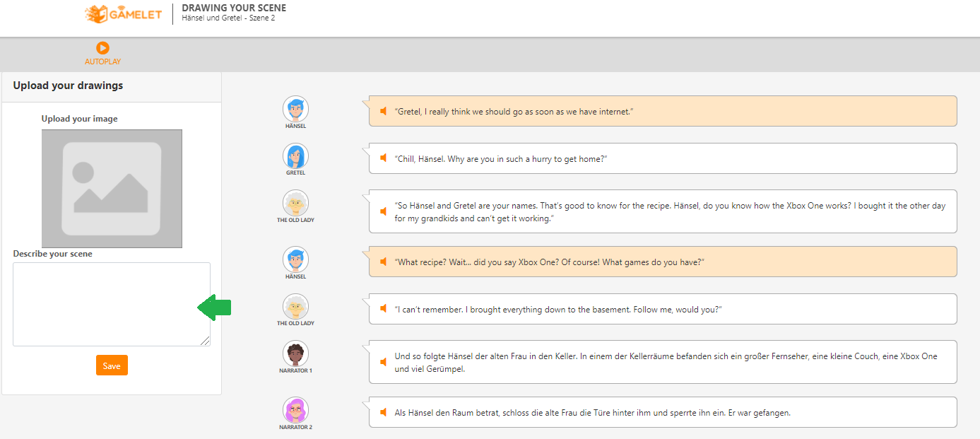Click the image upload placeholder
The width and height of the screenshot is (980, 439).
[112, 188]
